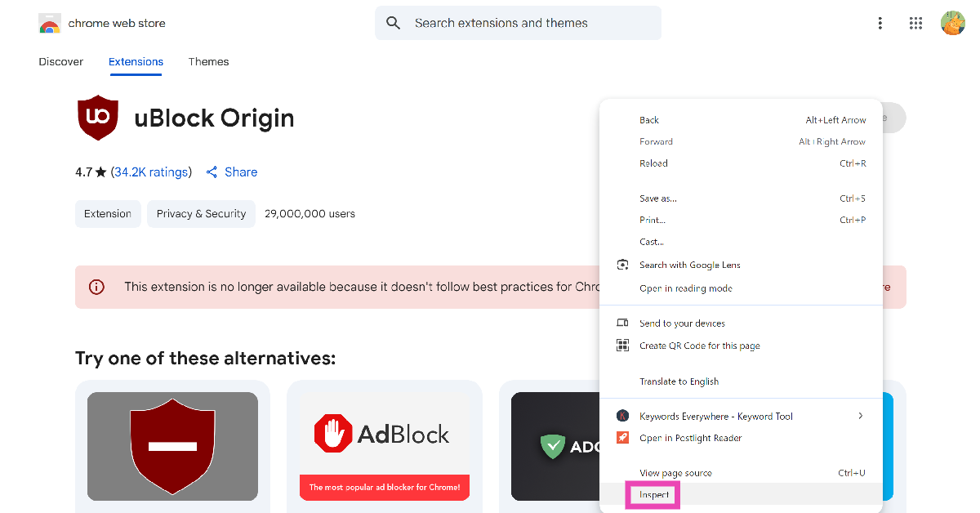Click the Google Lens icon in the context menu

coord(623,265)
